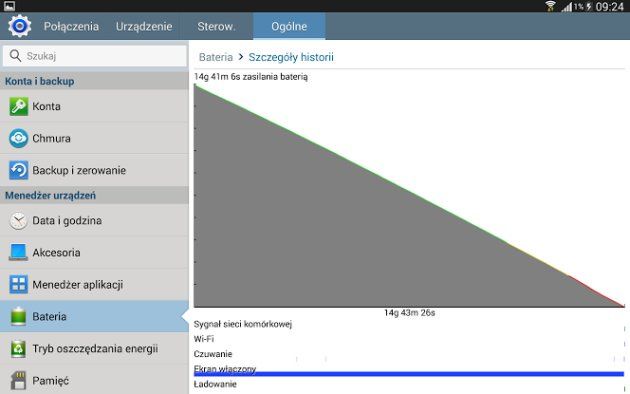Tap the Tryb oszczędzania energii recycle icon
The image size is (630, 394).
coord(18,348)
